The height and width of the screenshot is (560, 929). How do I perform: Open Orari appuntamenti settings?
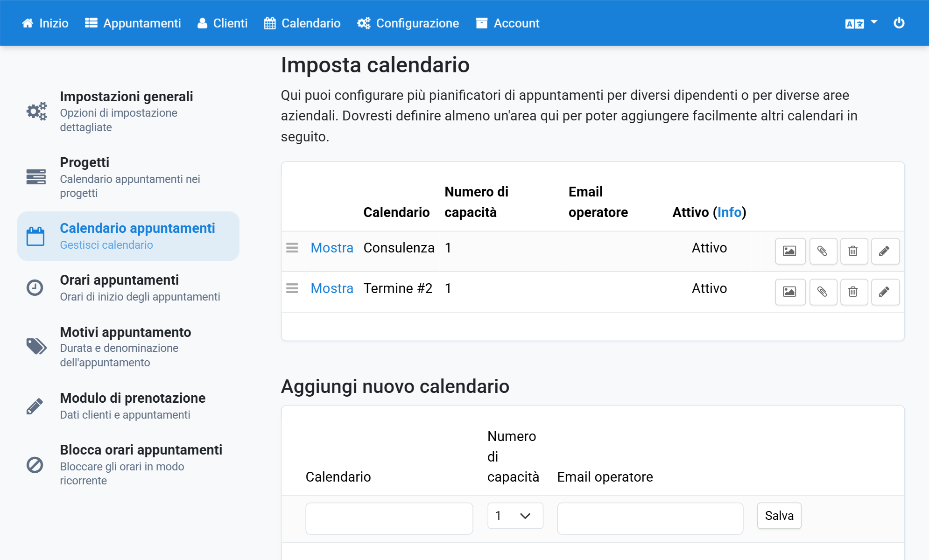tap(128, 288)
